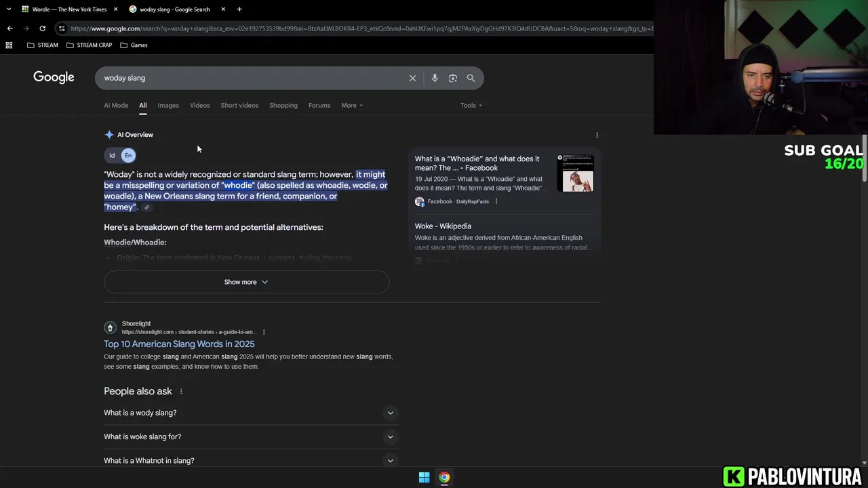Click the Google logo
Viewport: 868px width, 488px height.
(x=54, y=77)
